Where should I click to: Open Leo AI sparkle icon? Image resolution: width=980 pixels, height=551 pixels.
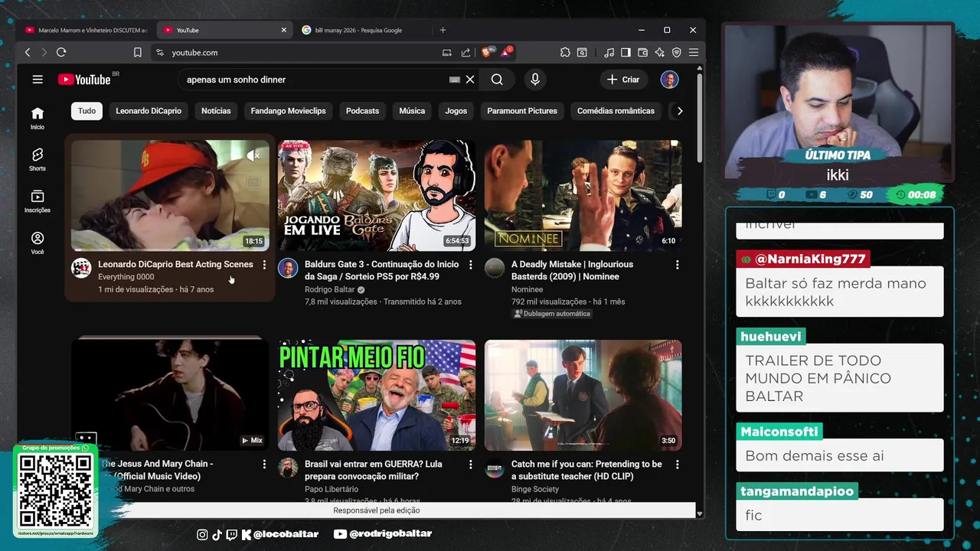pyautogui.click(x=659, y=52)
